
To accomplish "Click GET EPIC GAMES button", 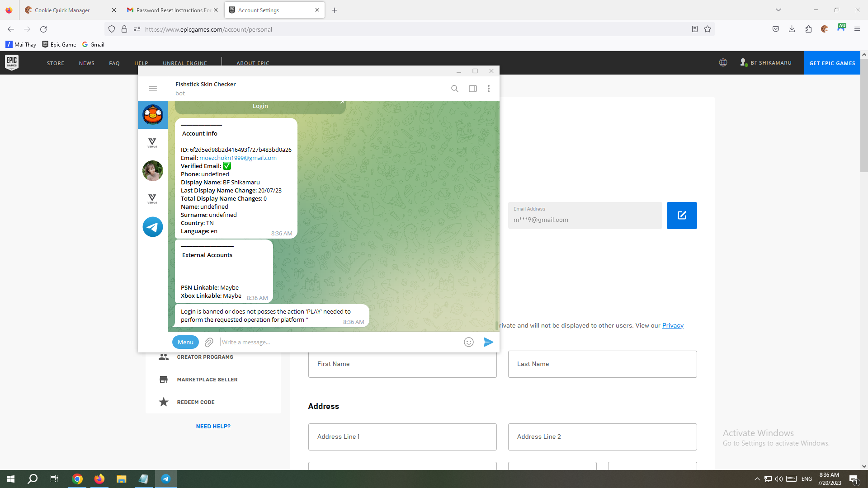I will (x=832, y=63).
